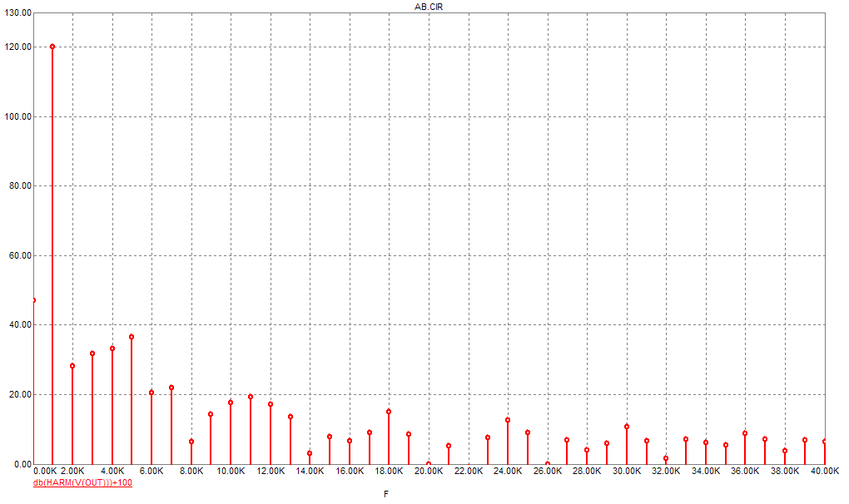Click the 8.00K x-axis label
Screen dimensions: 849x504
[x=191, y=471]
